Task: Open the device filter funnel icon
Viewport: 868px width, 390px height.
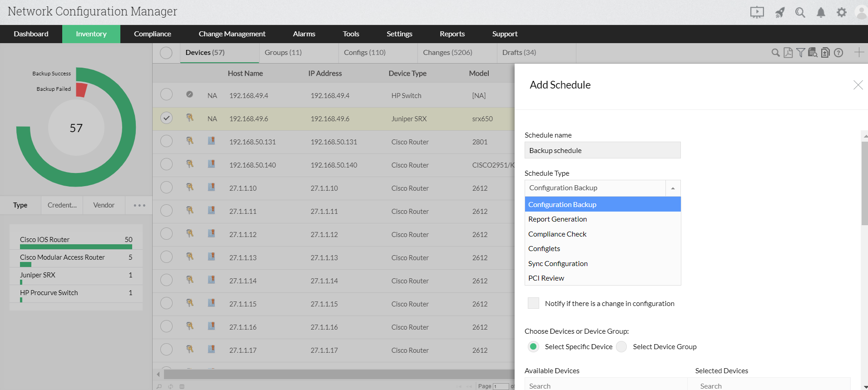Action: click(800, 53)
